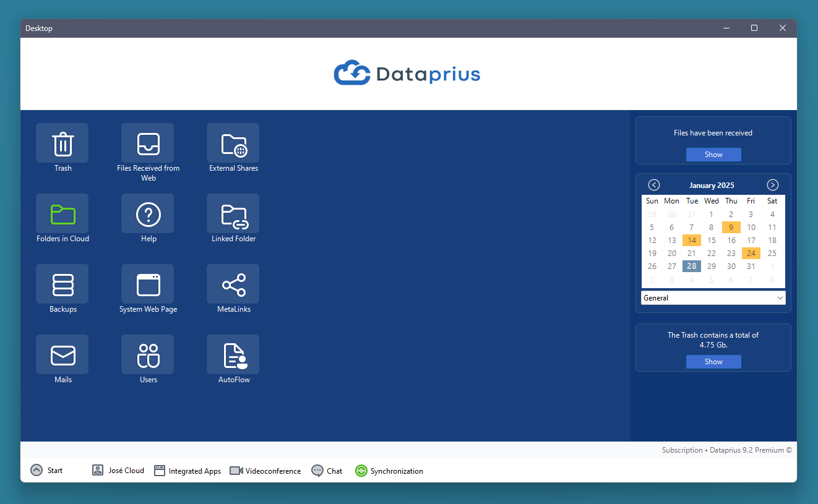Select day 31 in the last January row
Viewport: 818px width, 504px height.
pyautogui.click(x=751, y=266)
